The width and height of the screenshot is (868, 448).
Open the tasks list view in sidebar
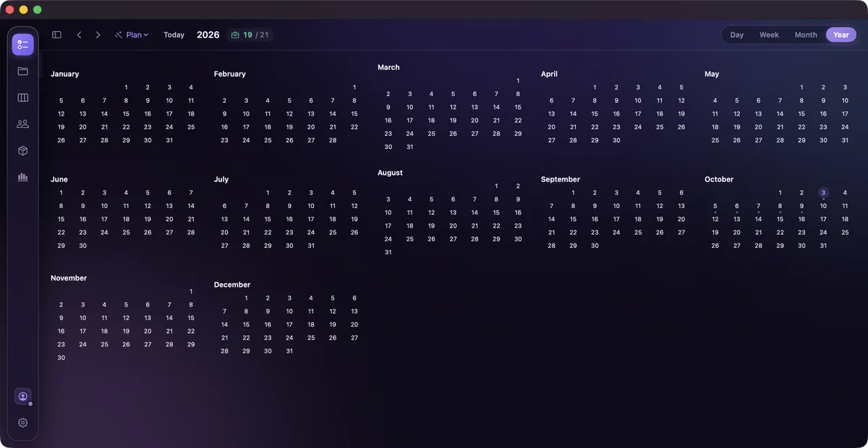(22, 45)
